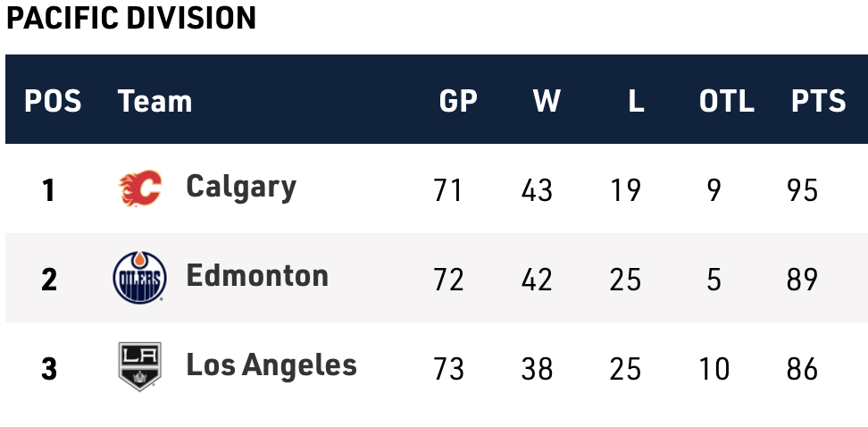Open the Calgary team link
The image size is (868, 427).
point(241,187)
